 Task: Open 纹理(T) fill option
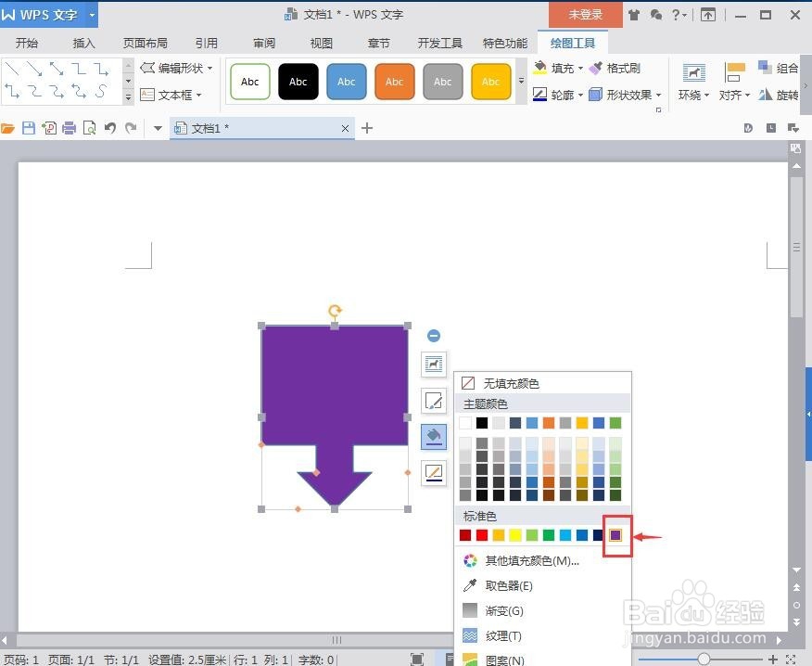pos(542,635)
